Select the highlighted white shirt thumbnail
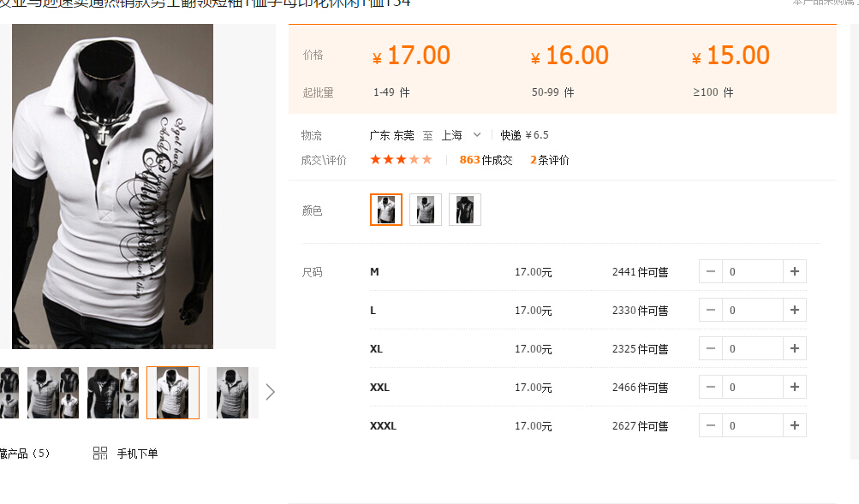The width and height of the screenshot is (859, 504). 173,393
